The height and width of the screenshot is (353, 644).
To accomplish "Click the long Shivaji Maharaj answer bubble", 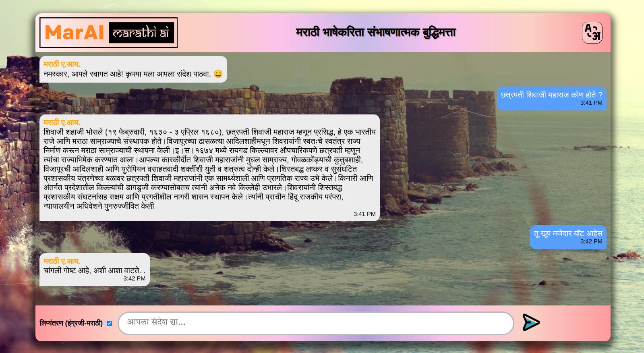I will pyautogui.click(x=209, y=168).
